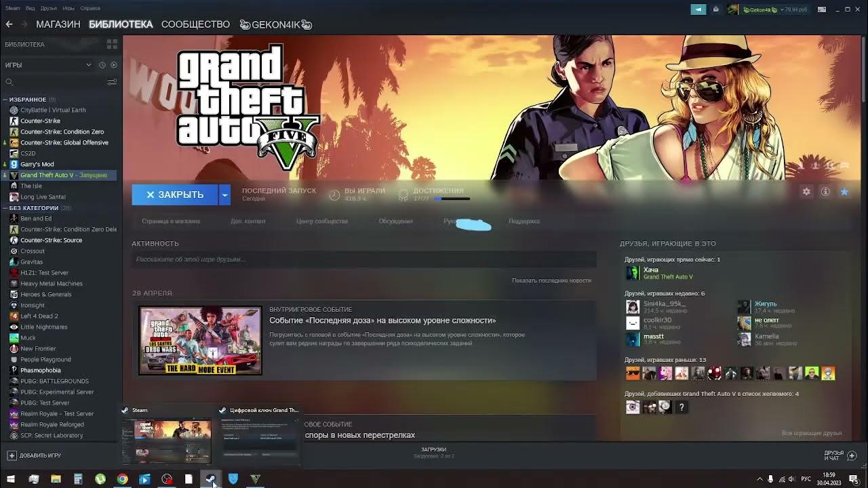
Task: Toggle the favorite star for GTA V
Action: click(844, 192)
